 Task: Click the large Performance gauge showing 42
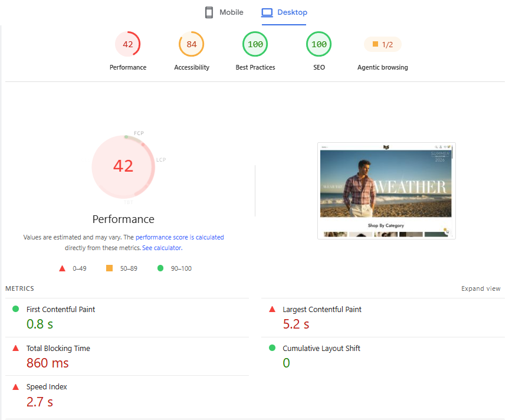pyautogui.click(x=123, y=166)
